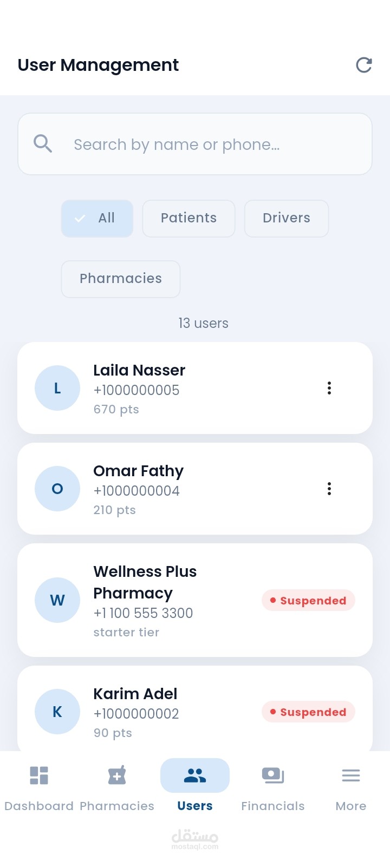The image size is (390, 868).
Task: Toggle the All filter chip
Action: point(97,219)
